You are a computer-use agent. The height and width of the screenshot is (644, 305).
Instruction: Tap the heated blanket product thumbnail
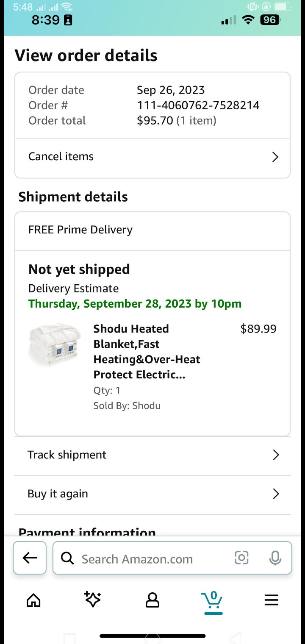[55, 345]
